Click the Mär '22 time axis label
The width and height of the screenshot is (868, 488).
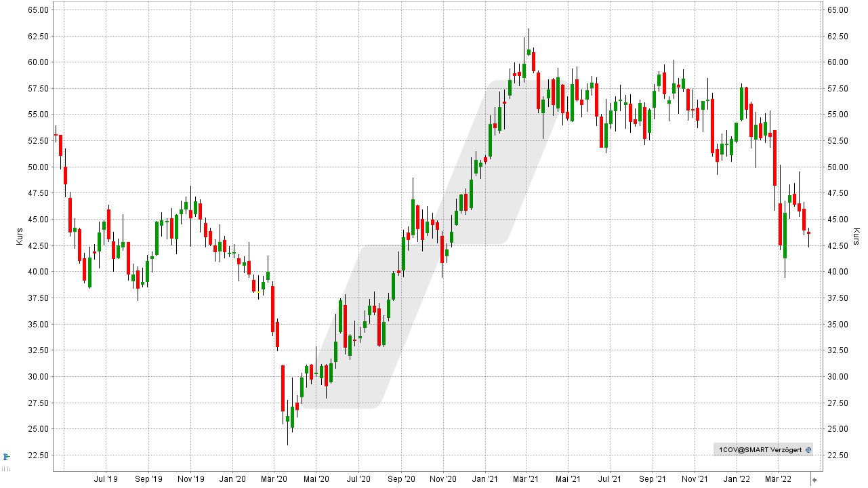pos(778,479)
